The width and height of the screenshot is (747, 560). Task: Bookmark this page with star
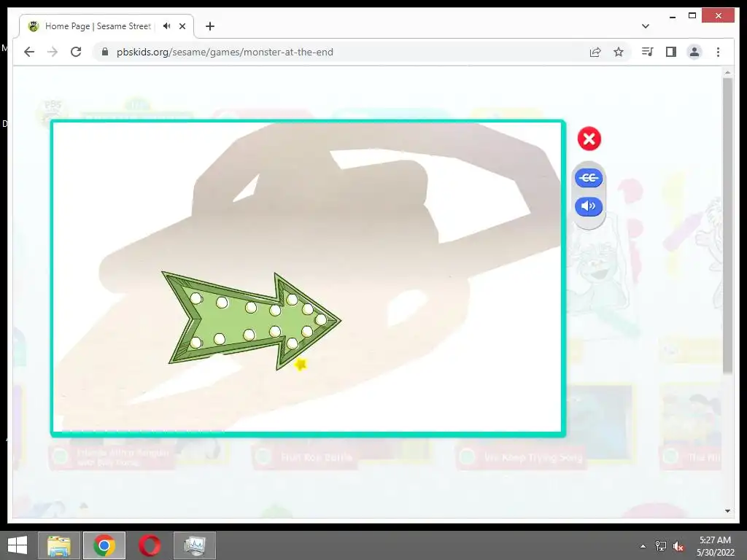[x=619, y=52]
